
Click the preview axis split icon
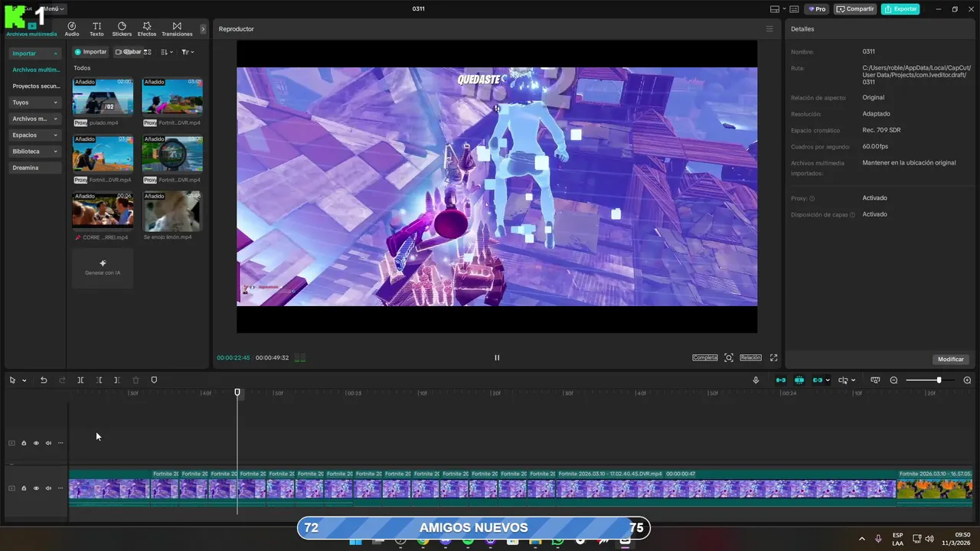(844, 380)
